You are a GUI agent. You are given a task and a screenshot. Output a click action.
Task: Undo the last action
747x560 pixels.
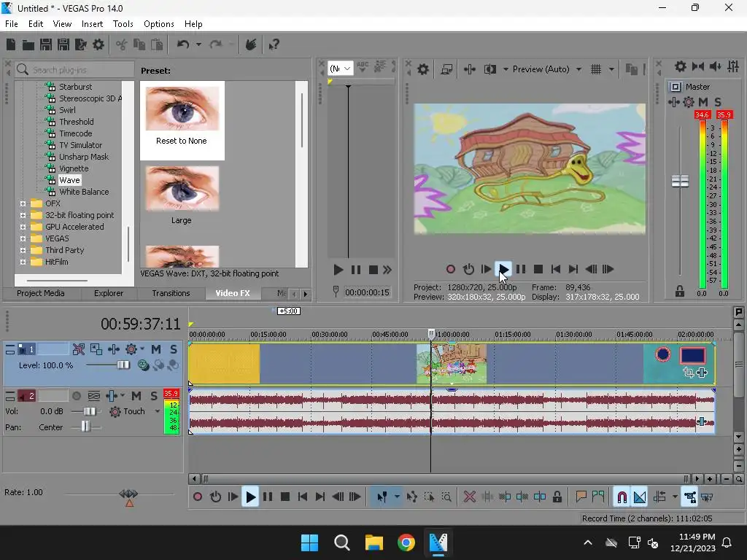click(x=183, y=44)
